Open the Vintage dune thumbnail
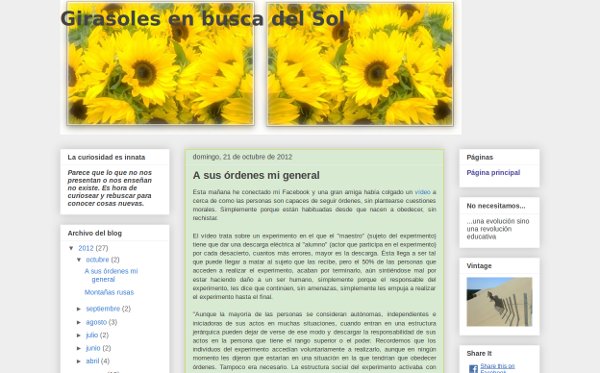 tap(499, 302)
